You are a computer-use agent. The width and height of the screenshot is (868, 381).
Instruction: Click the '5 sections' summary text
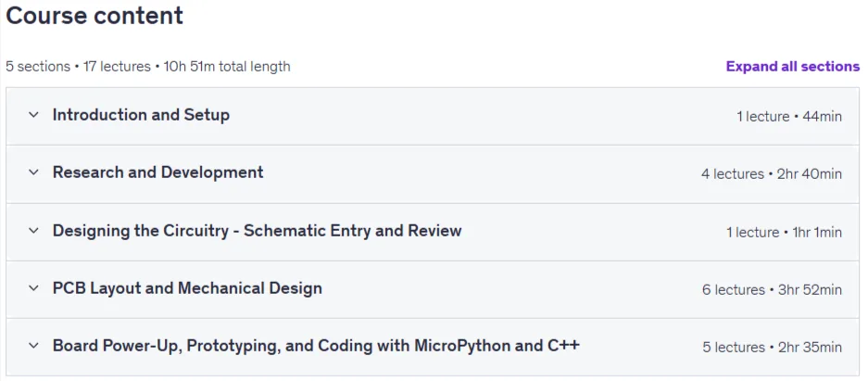38,67
